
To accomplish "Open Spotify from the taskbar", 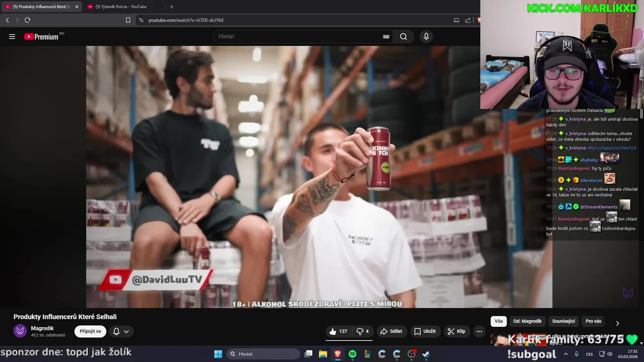I will click(352, 354).
